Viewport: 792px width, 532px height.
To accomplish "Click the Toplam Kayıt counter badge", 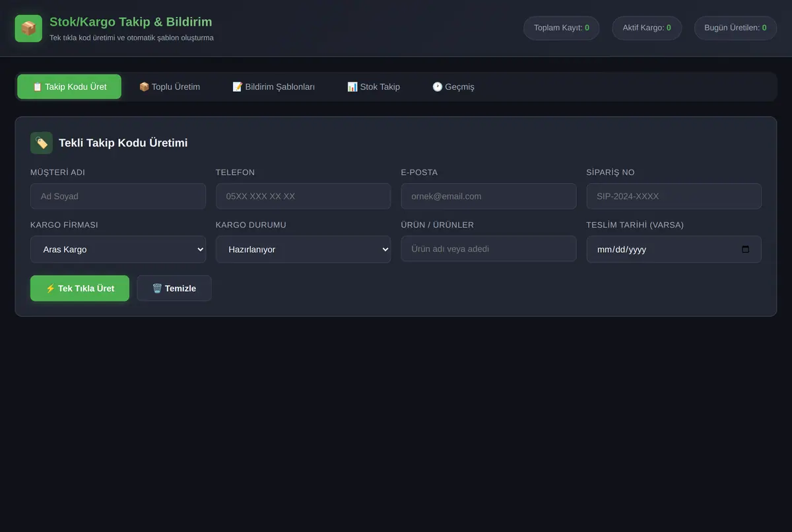I will 562,28.
